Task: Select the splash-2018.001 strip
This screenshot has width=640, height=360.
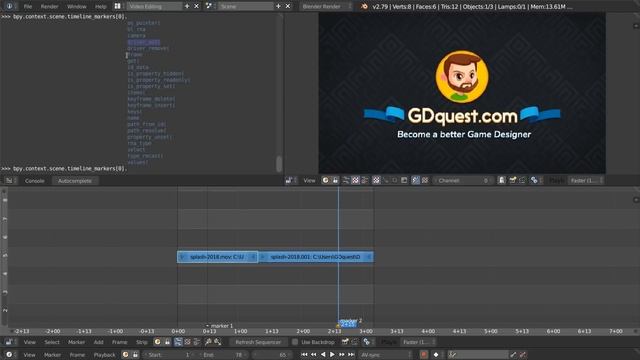Action: (316, 257)
